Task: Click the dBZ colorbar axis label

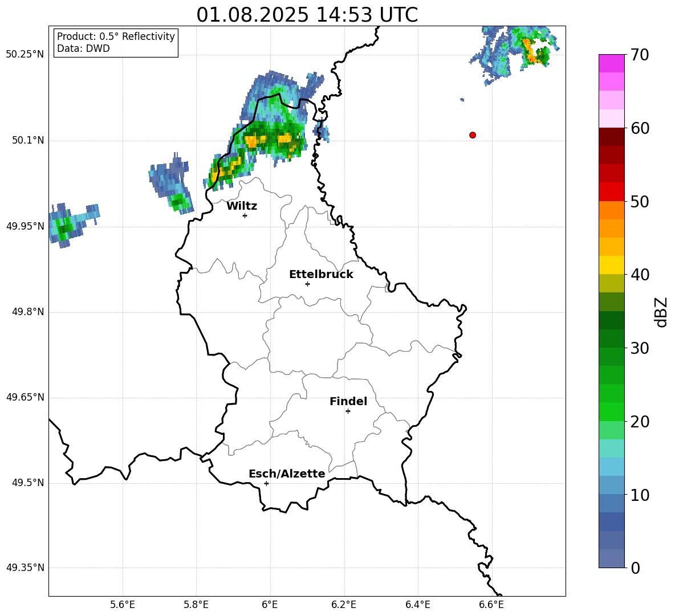Action: 661,312
